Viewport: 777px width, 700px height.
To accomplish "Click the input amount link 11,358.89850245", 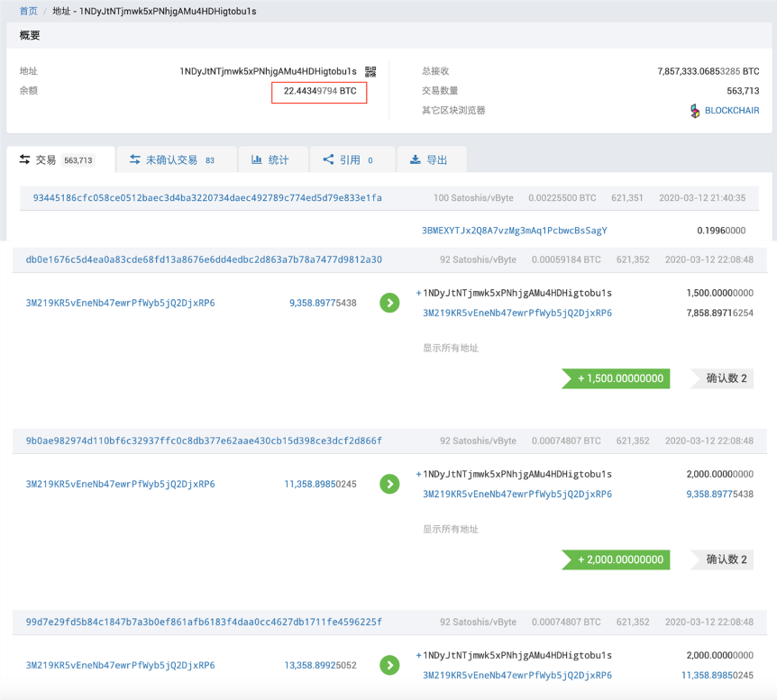I will (320, 484).
